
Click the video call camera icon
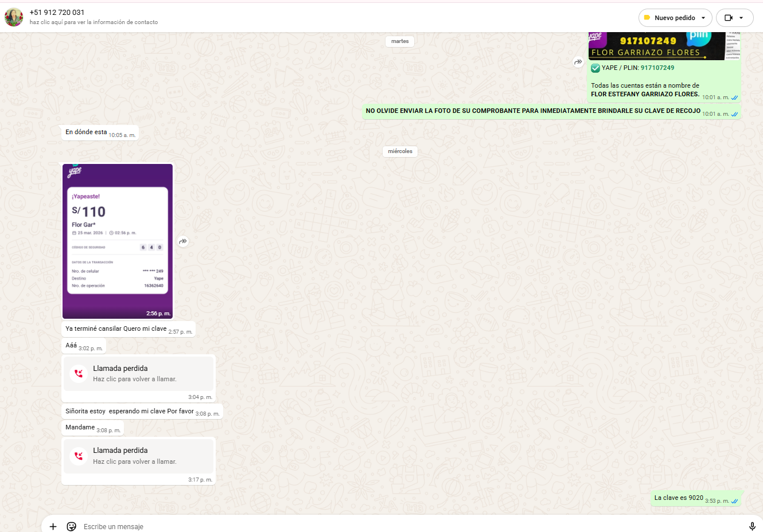(729, 18)
